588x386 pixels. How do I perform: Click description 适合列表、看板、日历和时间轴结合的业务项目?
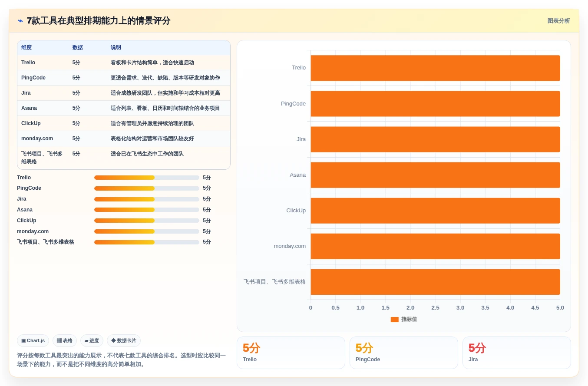165,108
